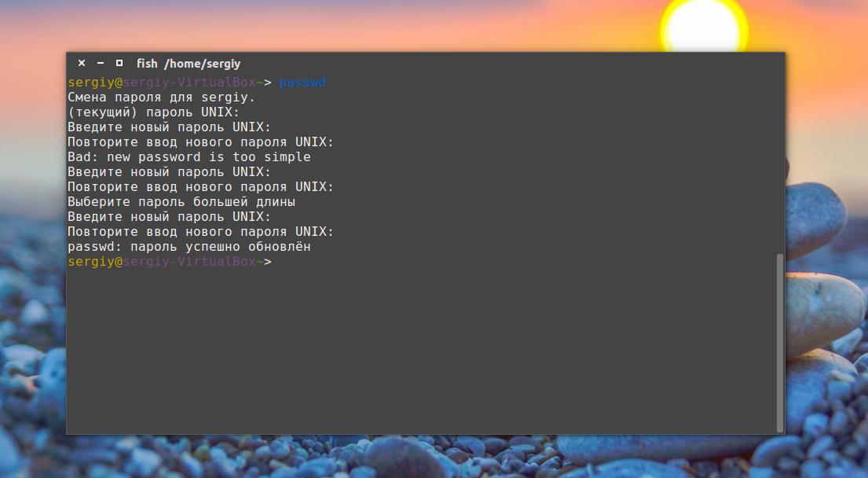Click the Выберите пароль большей длины warning
Viewport: 868px width, 478px height.
tap(181, 201)
